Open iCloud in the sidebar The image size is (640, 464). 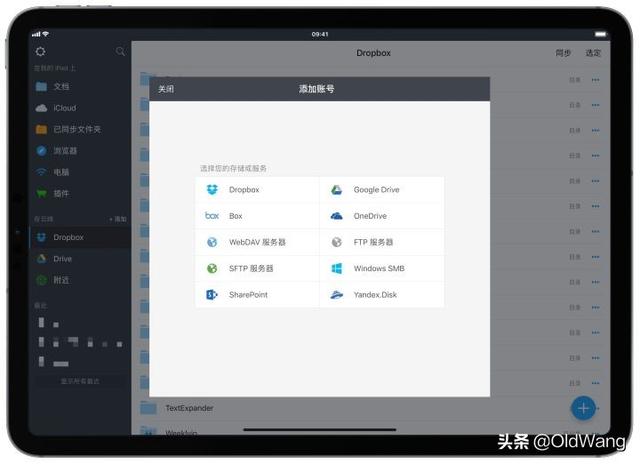[x=80, y=108]
